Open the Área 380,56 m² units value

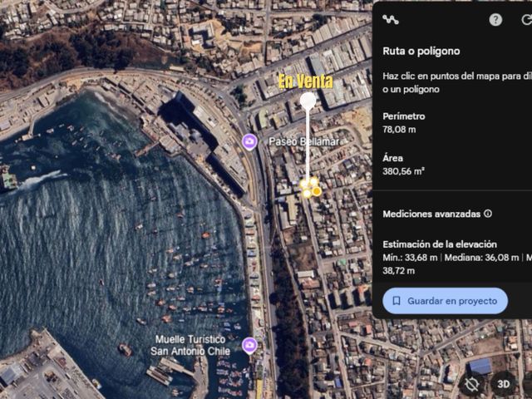pyautogui.click(x=404, y=171)
